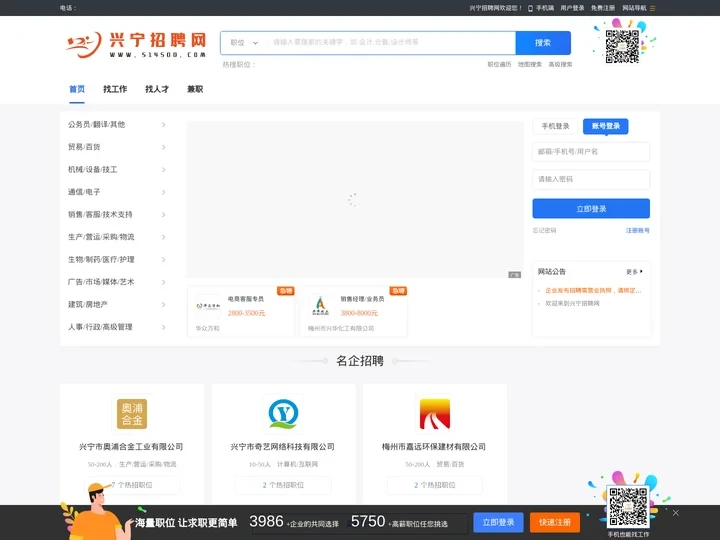
Task: Open the 高级搜索 link
Action: click(x=560, y=64)
